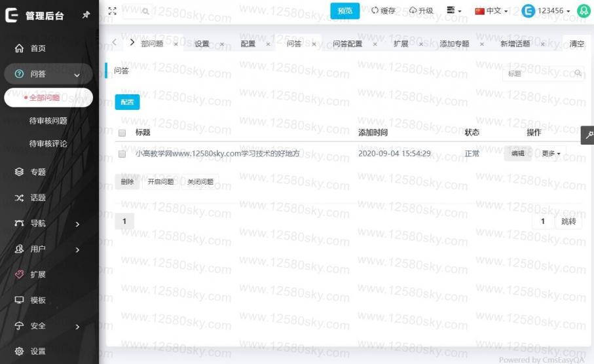Image resolution: width=594 pixels, height=364 pixels.
Task: Switch to the 问答 tab
Action: point(293,44)
